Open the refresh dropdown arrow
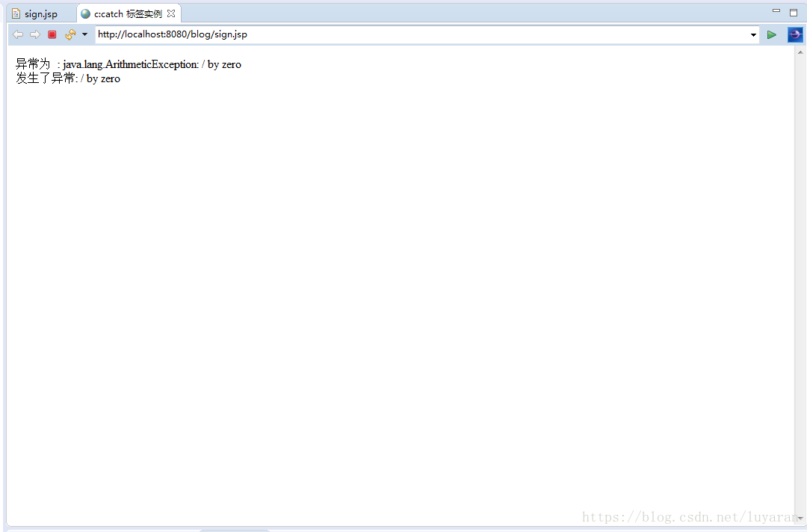The width and height of the screenshot is (807, 532). (85, 34)
